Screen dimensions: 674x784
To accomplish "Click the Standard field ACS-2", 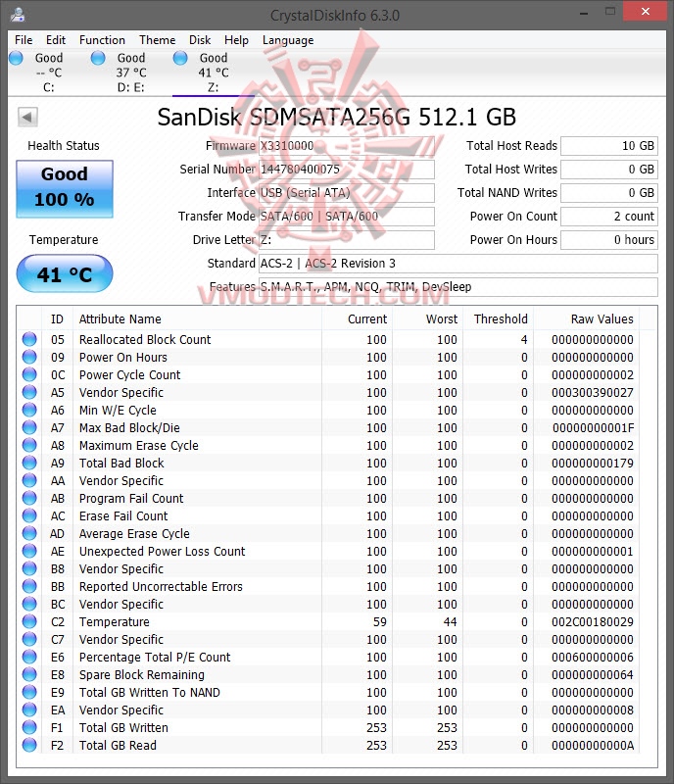I will pos(458,264).
